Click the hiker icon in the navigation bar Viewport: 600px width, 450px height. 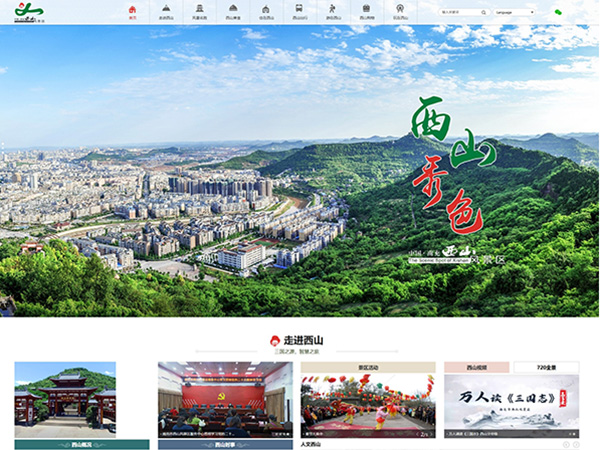tap(332, 10)
